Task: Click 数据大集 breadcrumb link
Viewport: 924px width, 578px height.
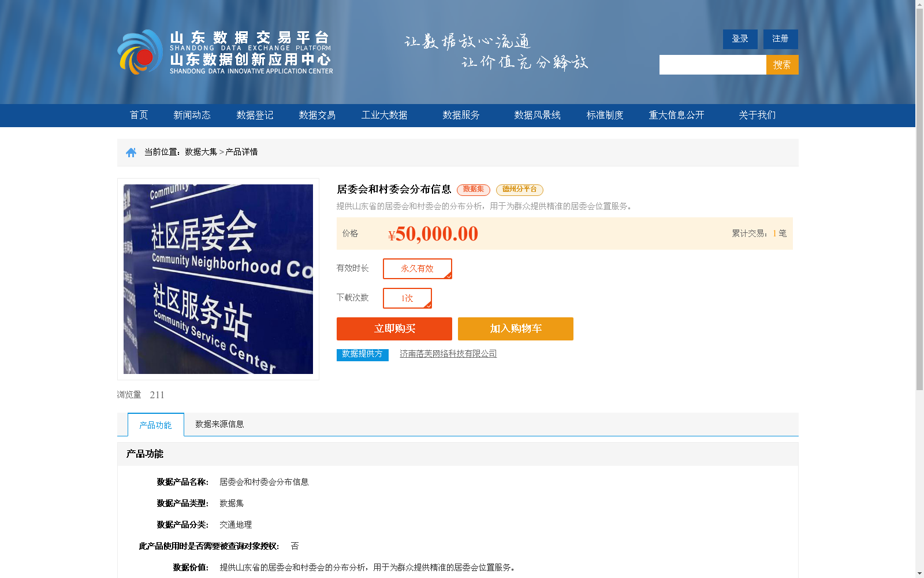Action: tap(201, 152)
